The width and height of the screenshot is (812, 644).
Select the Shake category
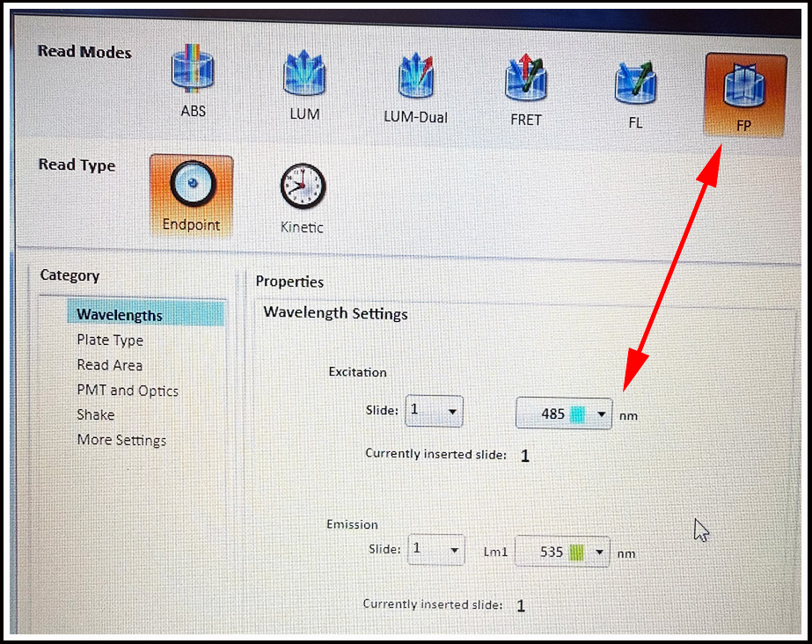96,415
